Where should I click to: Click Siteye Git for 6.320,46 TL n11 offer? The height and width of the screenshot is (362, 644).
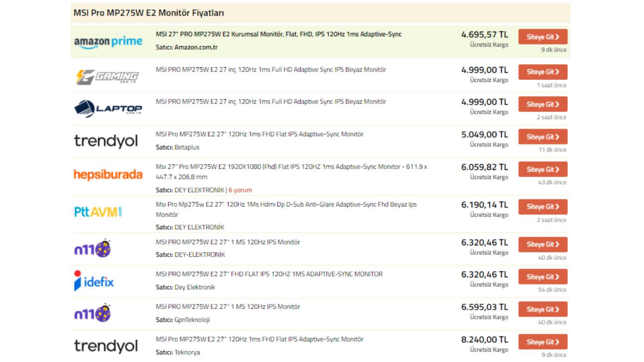(x=543, y=244)
